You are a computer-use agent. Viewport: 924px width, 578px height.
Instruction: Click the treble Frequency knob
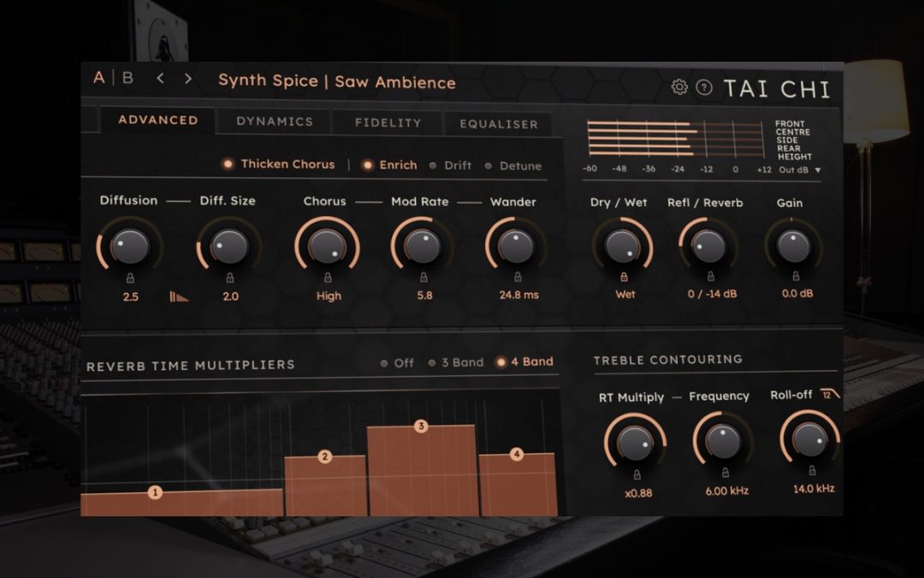click(x=723, y=440)
